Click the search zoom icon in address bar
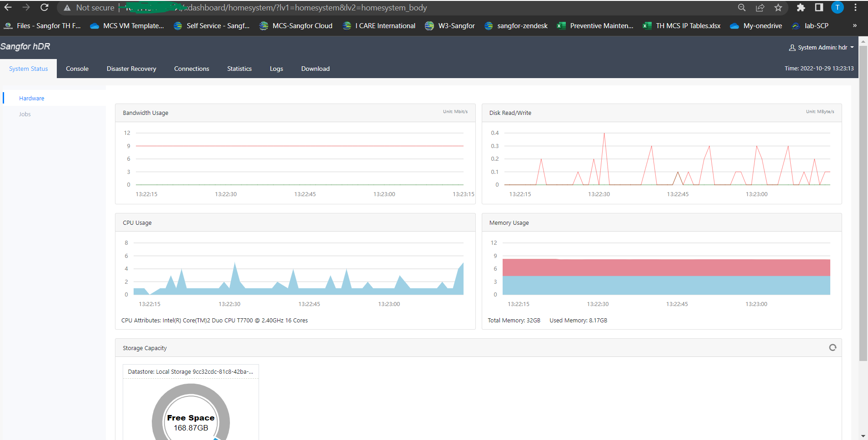This screenshot has height=440, width=868. tap(742, 8)
